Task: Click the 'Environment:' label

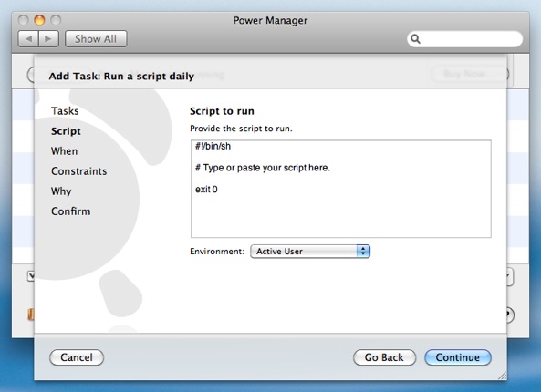Action: [217, 252]
